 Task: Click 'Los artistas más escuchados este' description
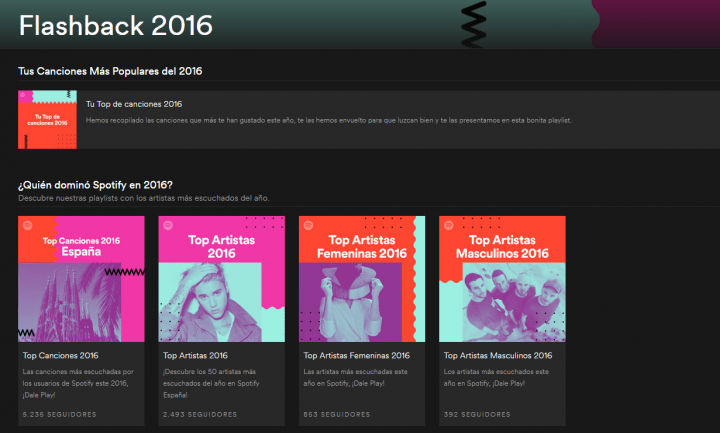click(x=496, y=377)
